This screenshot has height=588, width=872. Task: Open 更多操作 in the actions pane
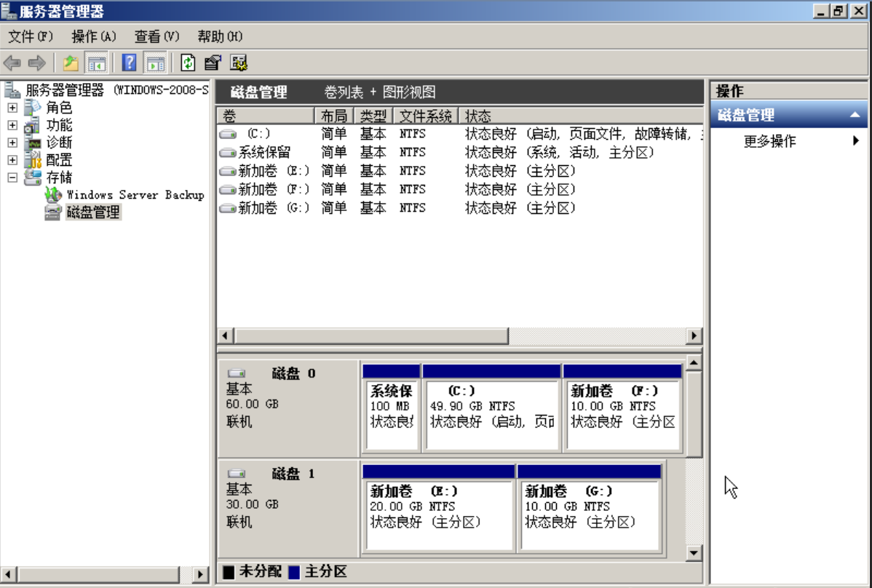769,141
